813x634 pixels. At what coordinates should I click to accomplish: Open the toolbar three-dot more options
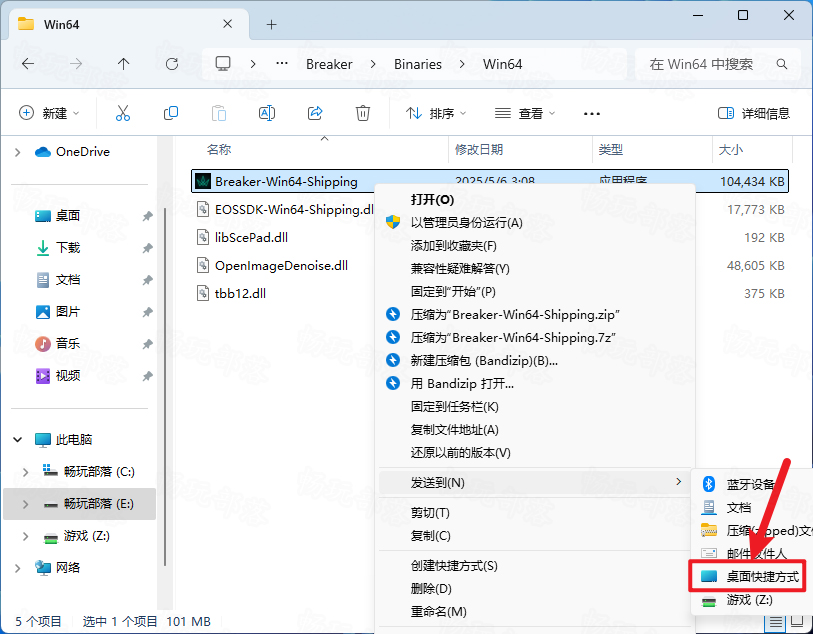pos(592,114)
